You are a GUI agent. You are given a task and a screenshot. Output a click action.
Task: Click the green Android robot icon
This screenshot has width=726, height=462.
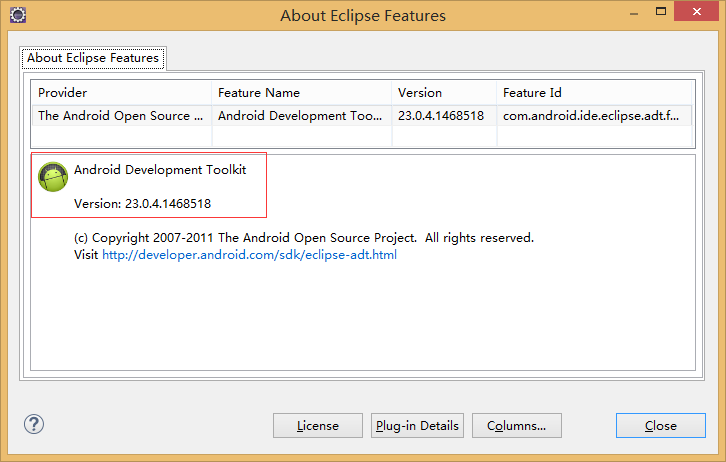point(53,177)
